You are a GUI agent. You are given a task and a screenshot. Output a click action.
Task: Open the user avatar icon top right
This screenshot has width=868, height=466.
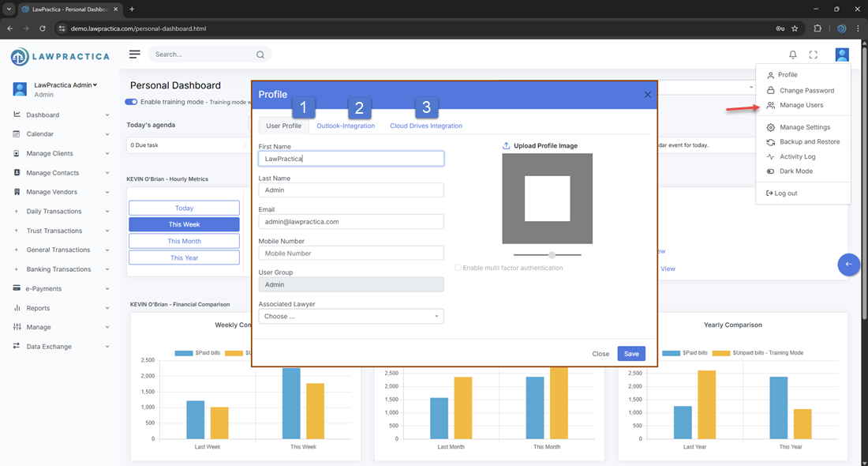click(x=842, y=54)
